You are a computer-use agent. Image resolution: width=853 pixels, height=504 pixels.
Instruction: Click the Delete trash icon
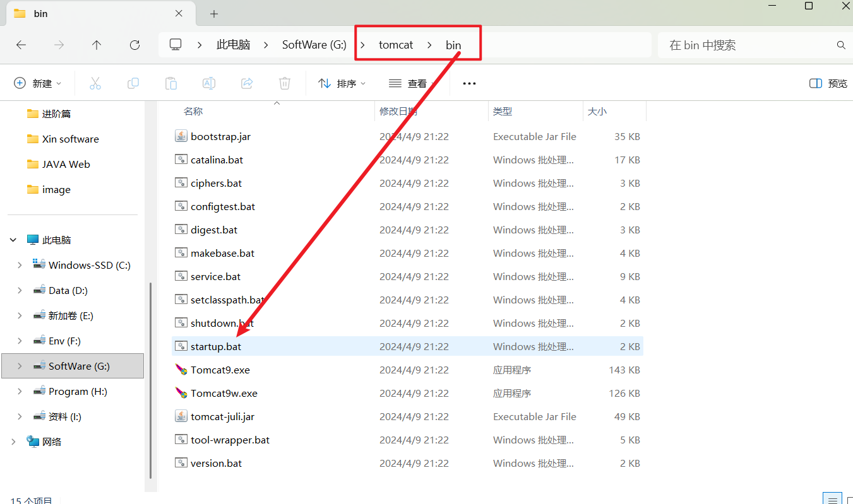[x=285, y=83]
